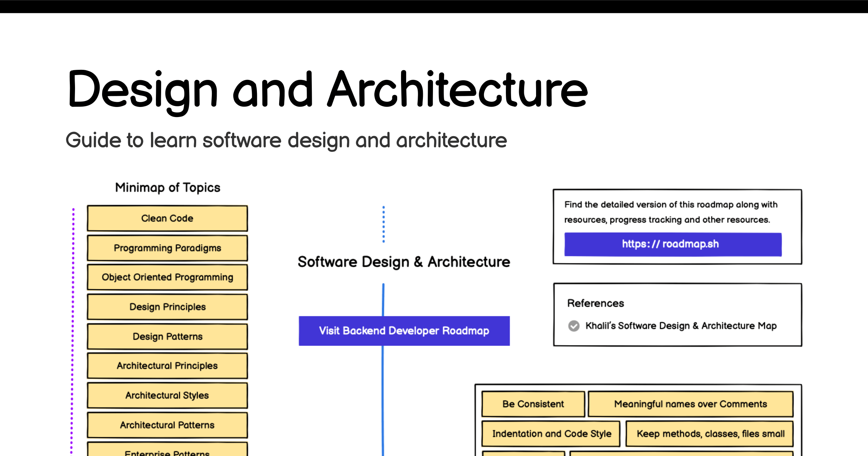Open the Architectural Styles topic
This screenshot has height=456, width=868.
pyautogui.click(x=167, y=395)
